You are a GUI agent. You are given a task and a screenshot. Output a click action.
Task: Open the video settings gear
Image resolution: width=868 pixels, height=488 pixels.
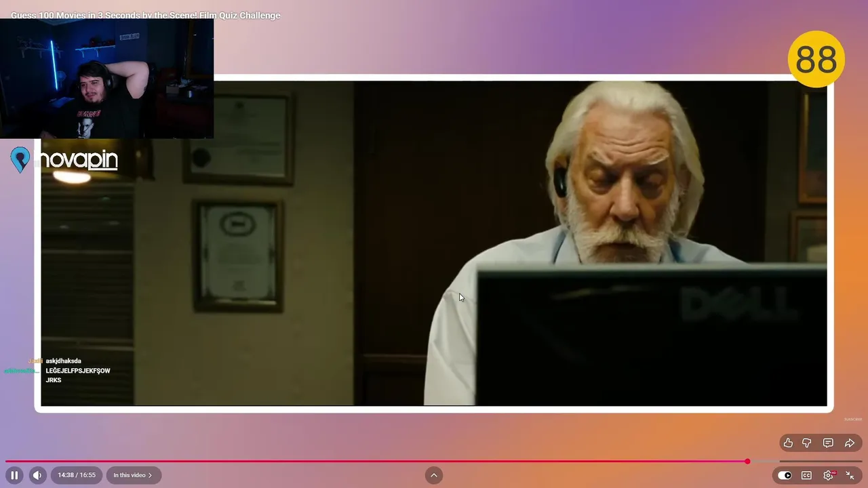(829, 475)
